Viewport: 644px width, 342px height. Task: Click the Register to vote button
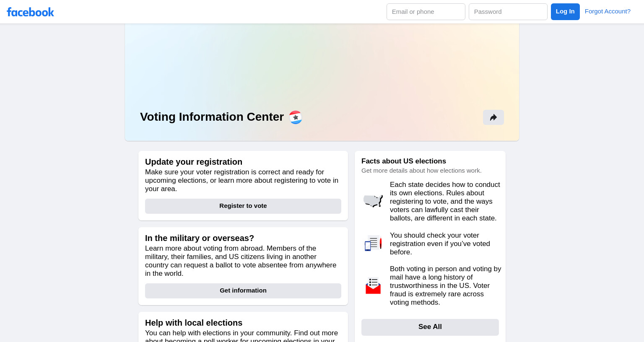243,206
